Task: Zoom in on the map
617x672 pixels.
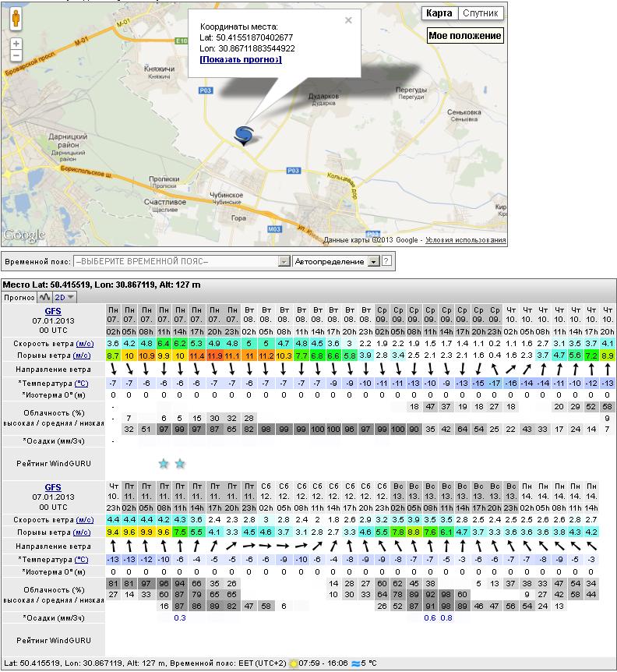Action: (16, 44)
